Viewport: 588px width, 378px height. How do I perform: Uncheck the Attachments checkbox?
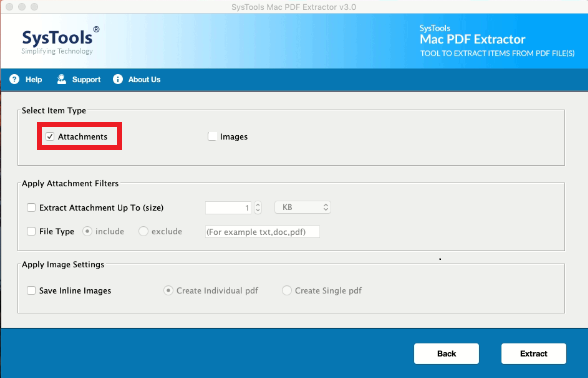point(50,136)
